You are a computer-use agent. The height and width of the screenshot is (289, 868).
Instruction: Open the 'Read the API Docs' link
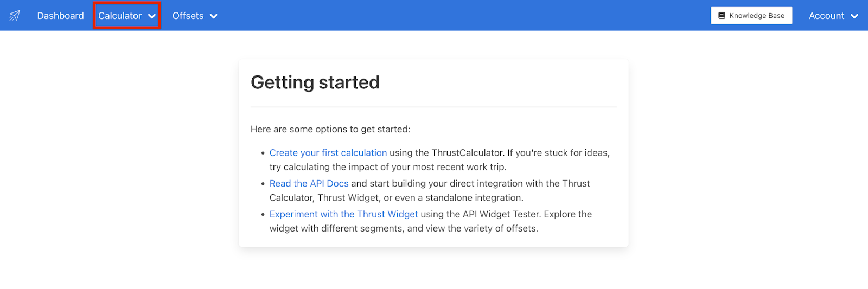click(309, 184)
